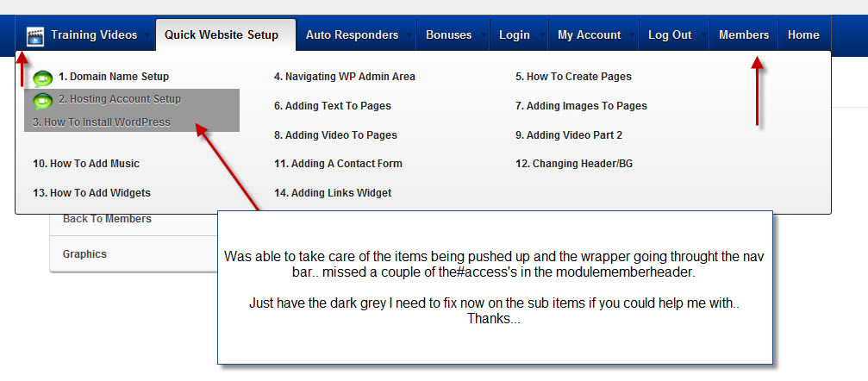
Task: Click the film clapper icon beside Training Videos
Action: point(35,35)
